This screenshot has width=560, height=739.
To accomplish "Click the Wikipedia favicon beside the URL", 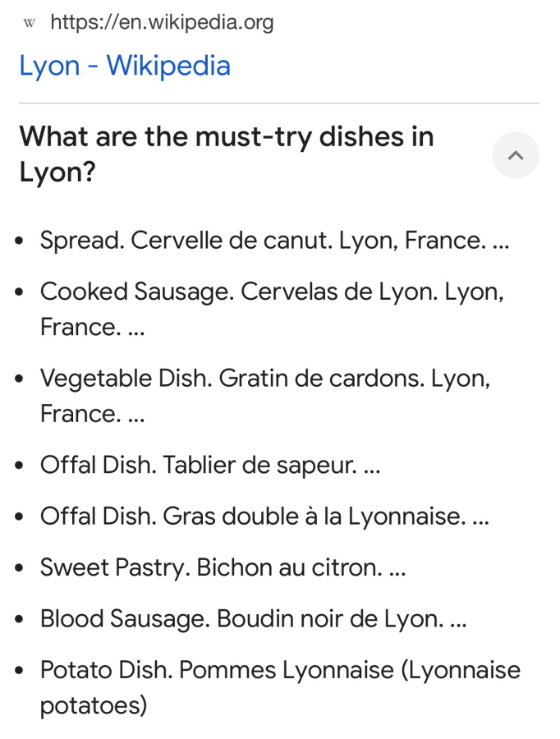I will 30,23.
